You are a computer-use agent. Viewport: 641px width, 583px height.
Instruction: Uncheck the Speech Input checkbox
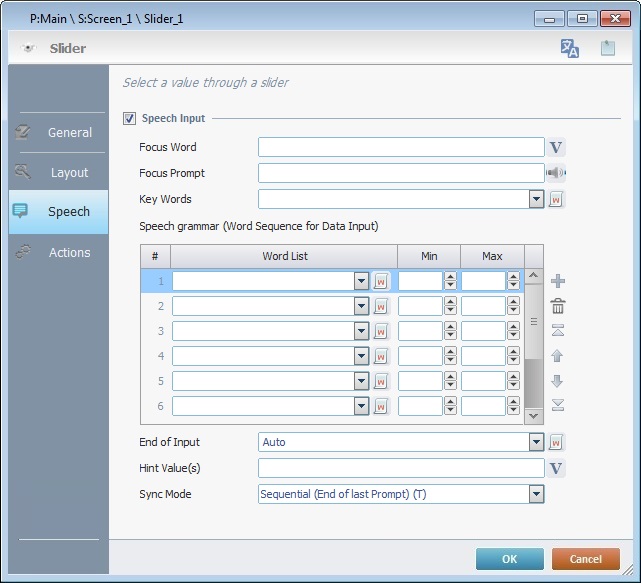pyautogui.click(x=129, y=119)
